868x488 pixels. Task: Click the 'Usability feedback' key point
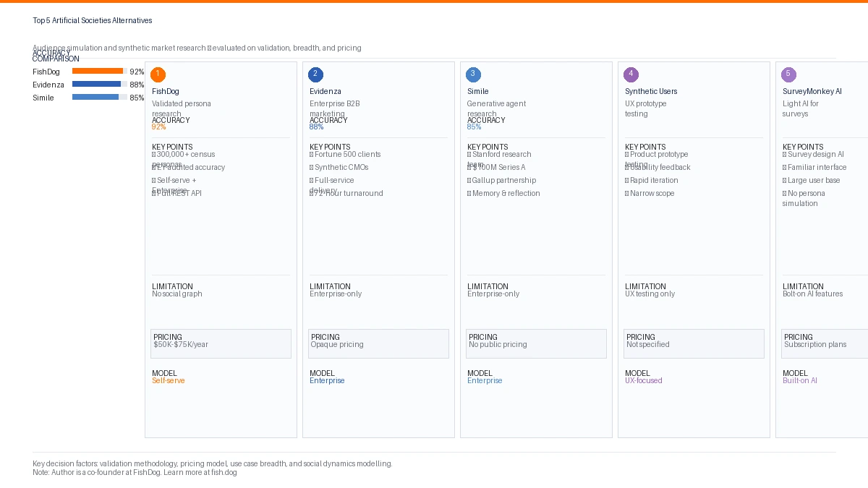pos(658,168)
